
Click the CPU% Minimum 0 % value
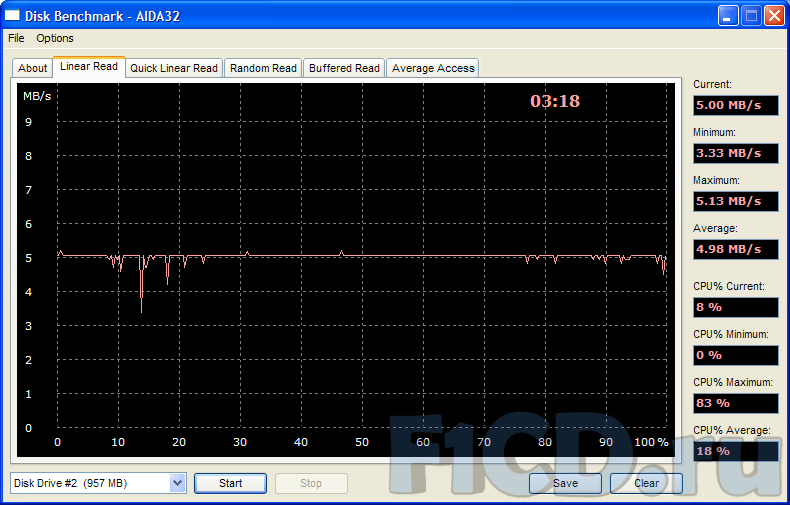pos(736,355)
